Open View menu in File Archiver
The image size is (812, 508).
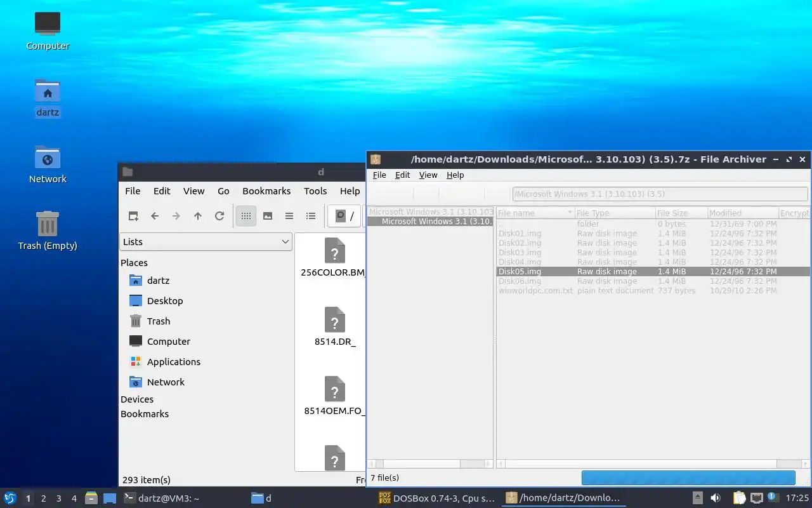[428, 175]
